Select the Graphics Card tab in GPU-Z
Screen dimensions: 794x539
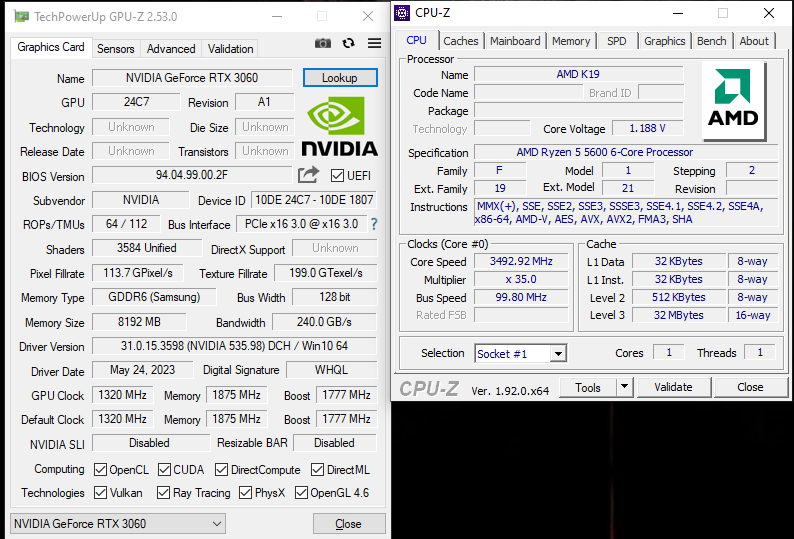click(x=51, y=47)
